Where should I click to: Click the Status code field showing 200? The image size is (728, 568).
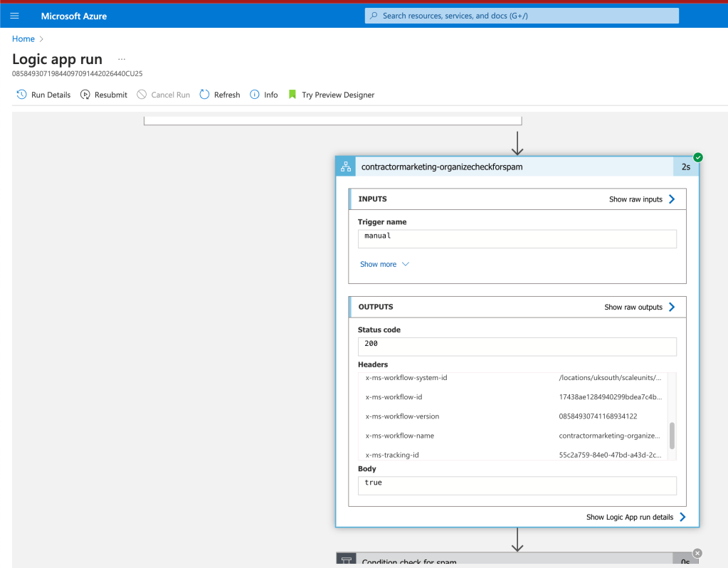point(517,347)
